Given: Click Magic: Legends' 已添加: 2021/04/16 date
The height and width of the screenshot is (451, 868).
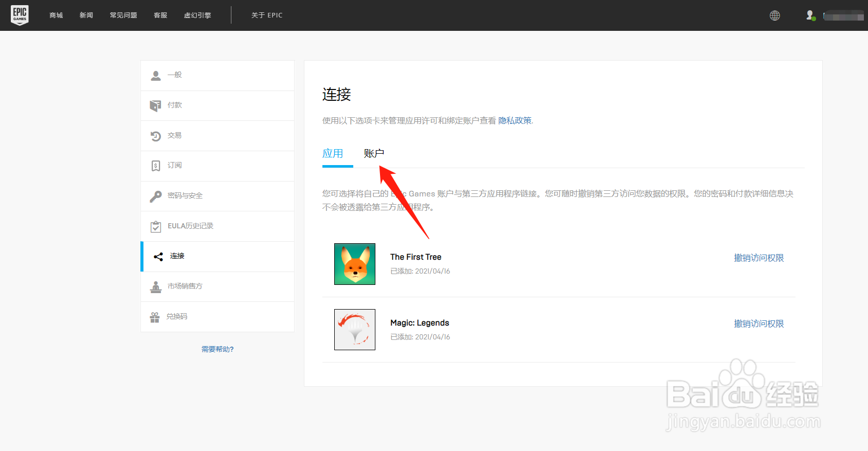Looking at the screenshot, I should (x=420, y=337).
